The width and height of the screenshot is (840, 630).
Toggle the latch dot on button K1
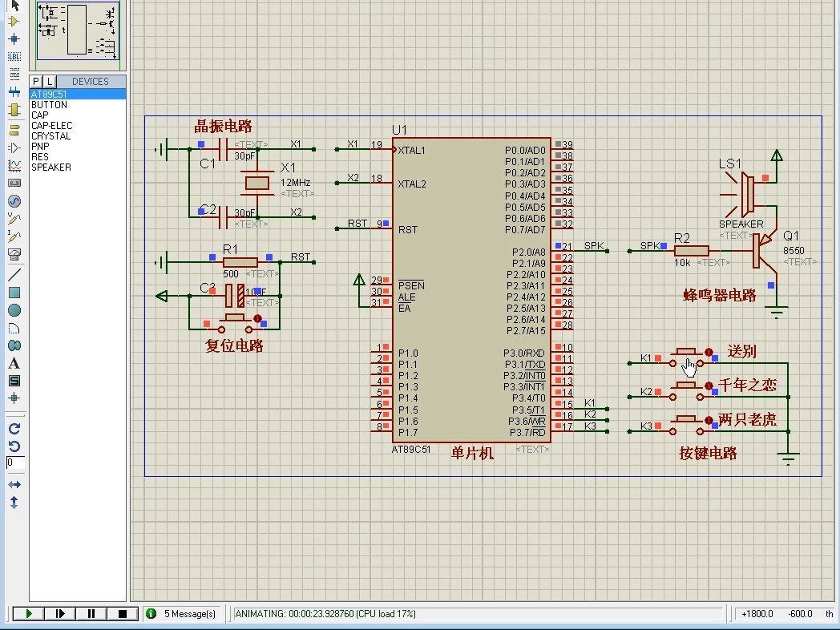tap(709, 352)
